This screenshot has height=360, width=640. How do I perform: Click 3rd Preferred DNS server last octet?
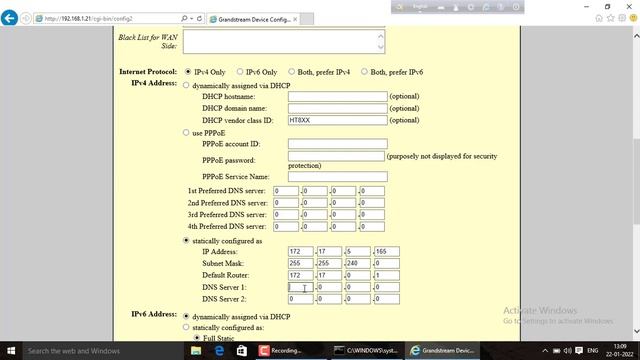[x=372, y=214]
